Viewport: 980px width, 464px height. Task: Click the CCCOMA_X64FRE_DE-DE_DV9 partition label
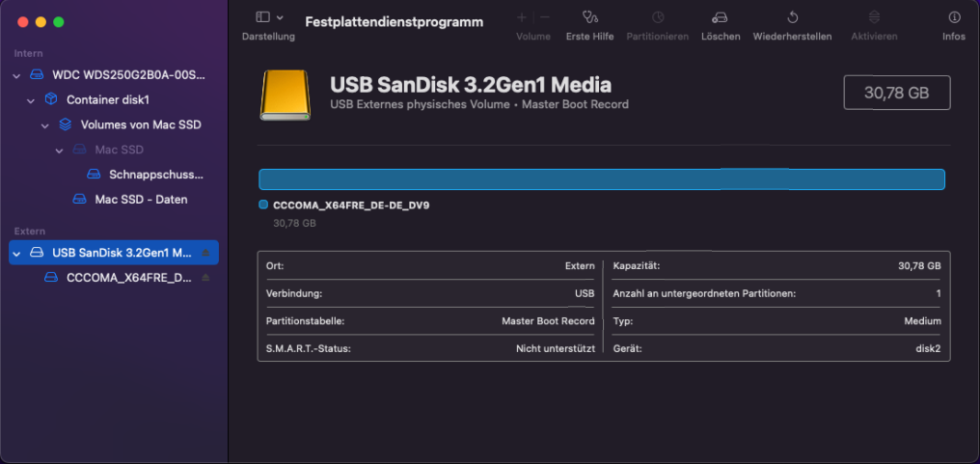351,205
